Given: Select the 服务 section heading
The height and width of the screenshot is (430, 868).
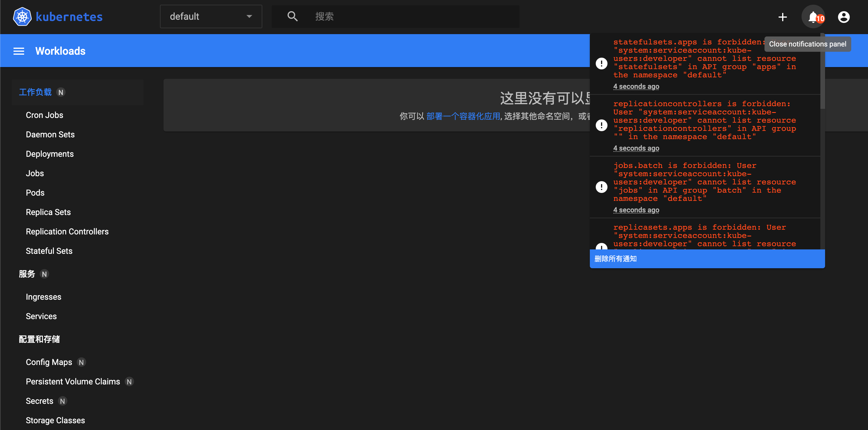Looking at the screenshot, I should coord(27,274).
